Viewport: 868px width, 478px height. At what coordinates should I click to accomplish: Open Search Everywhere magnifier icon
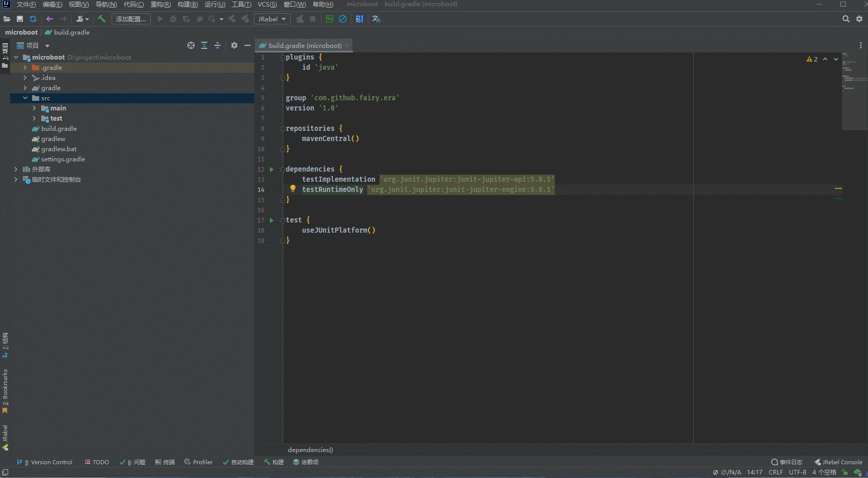846,19
